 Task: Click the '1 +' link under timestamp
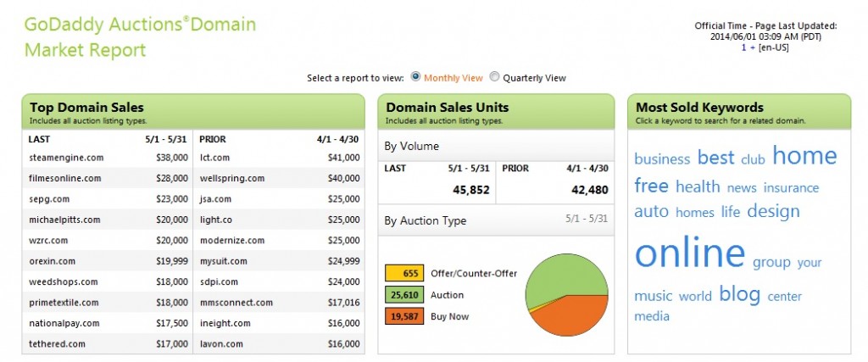[746, 48]
